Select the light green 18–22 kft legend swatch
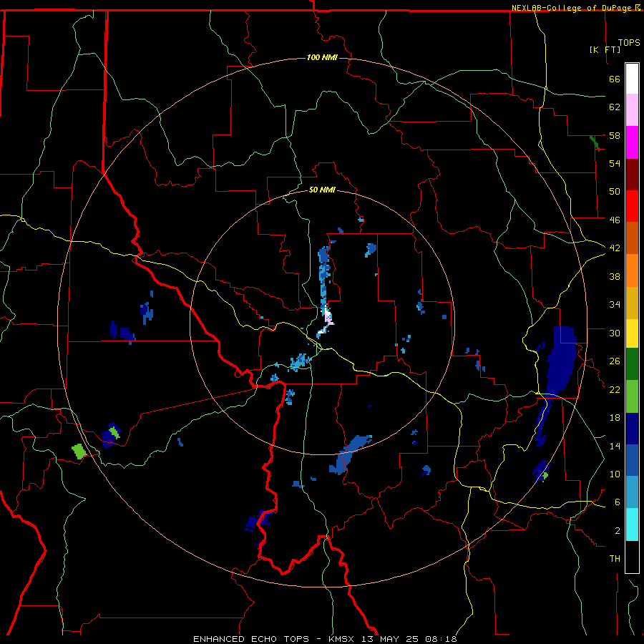Viewport: 644px width, 644px height. pos(632,396)
